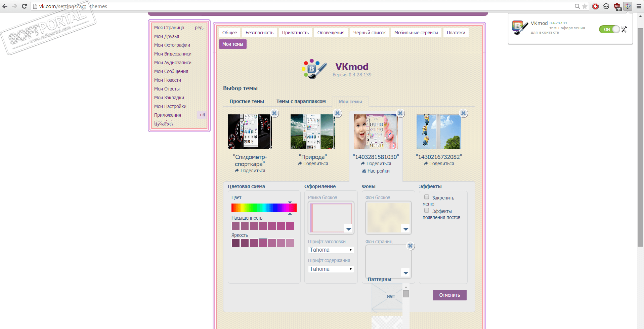Screen dimensions: 644x329
Task: Remove theme "1403281581030" using its X
Action: tap(400, 113)
